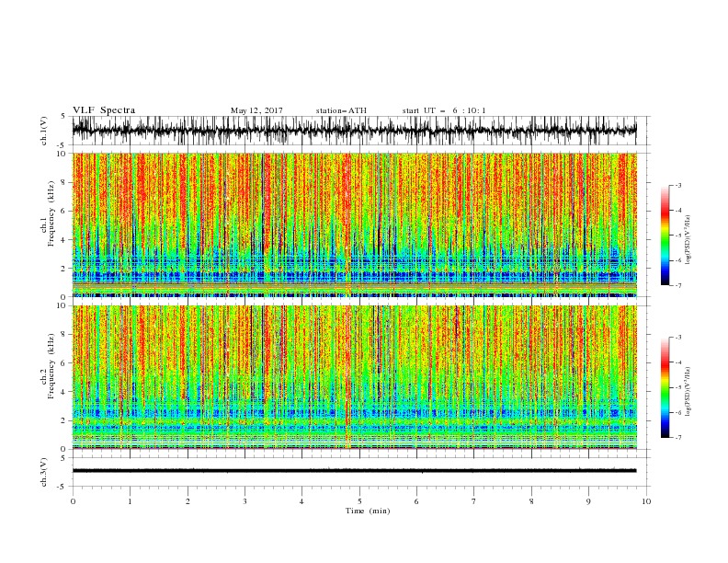The width and height of the screenshot is (728, 563).
Task: Click the ch.1(V) waveform axis label
Action: 44,131
